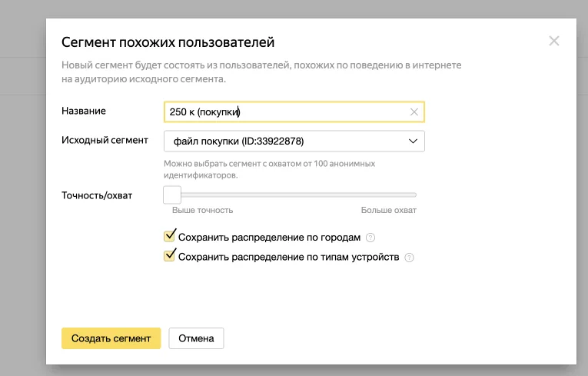Click the Отмена button

(x=196, y=338)
